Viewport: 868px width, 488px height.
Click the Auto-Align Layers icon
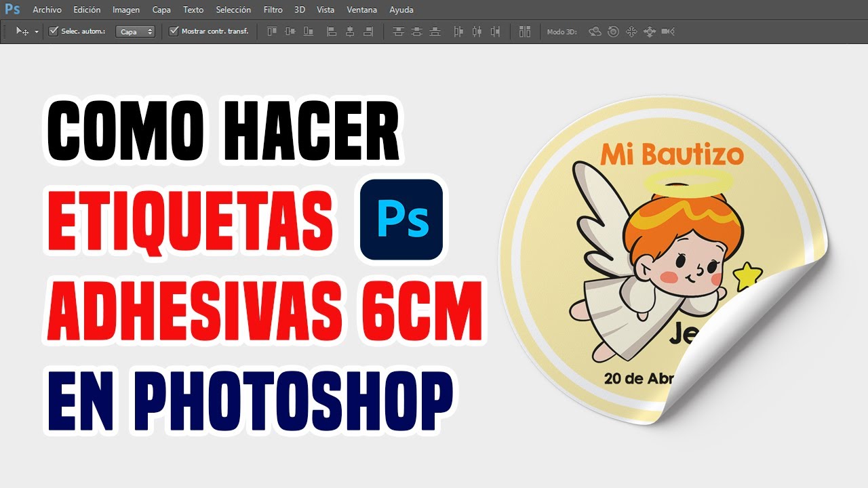coord(524,31)
